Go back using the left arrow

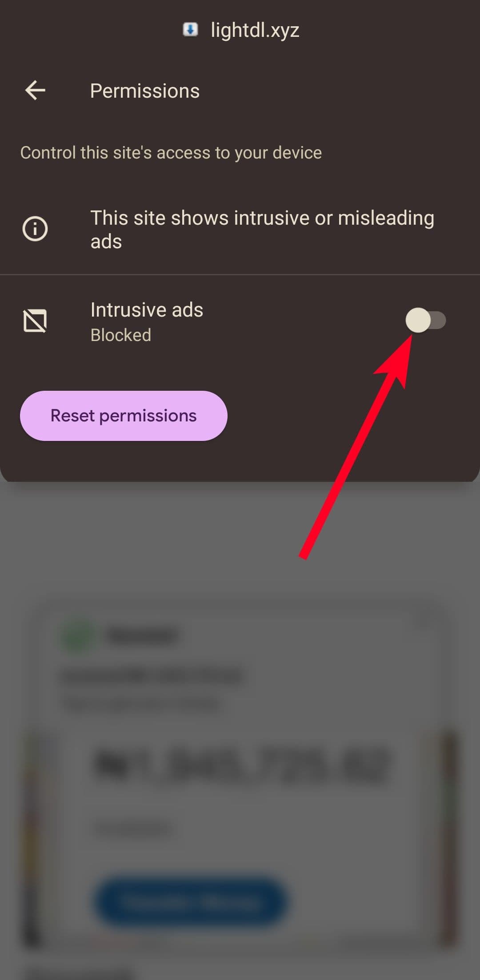pyautogui.click(x=35, y=91)
